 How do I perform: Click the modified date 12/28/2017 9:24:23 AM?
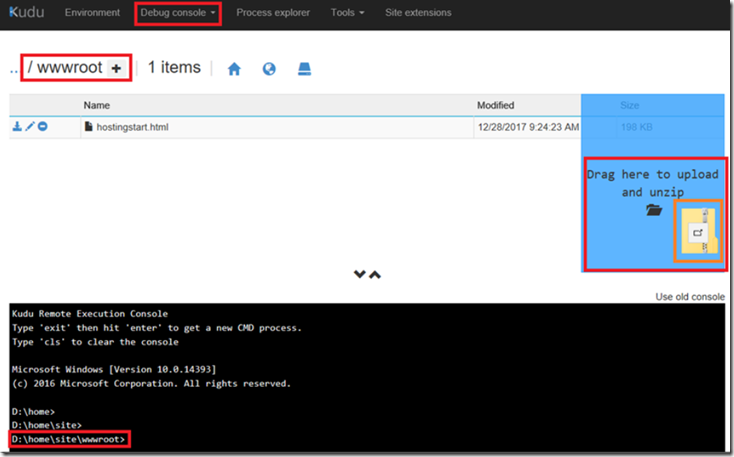tap(528, 127)
